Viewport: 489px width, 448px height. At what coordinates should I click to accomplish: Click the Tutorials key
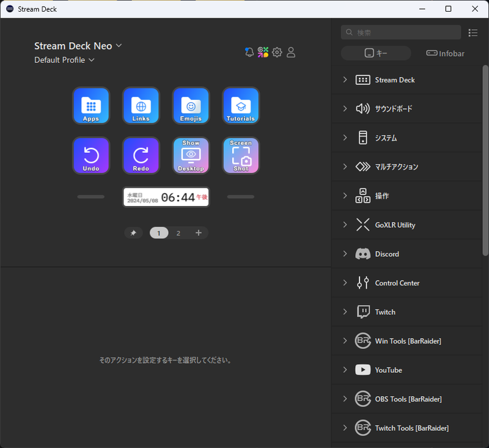tap(240, 105)
